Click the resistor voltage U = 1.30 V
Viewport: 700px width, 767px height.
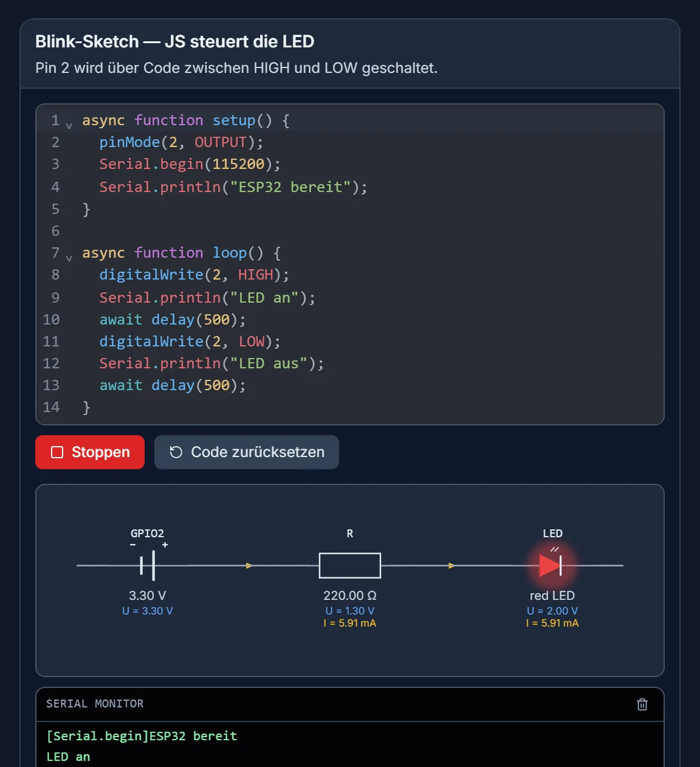point(350,611)
